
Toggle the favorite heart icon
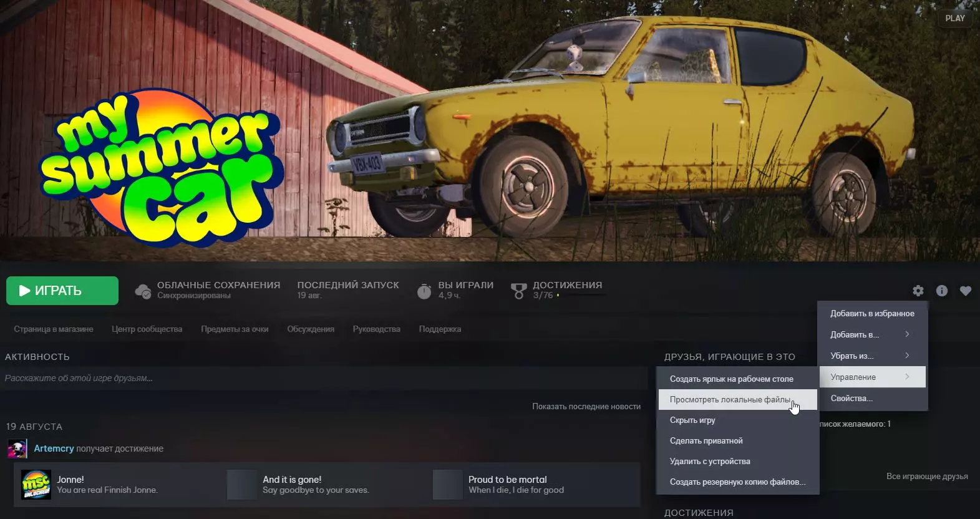point(966,291)
